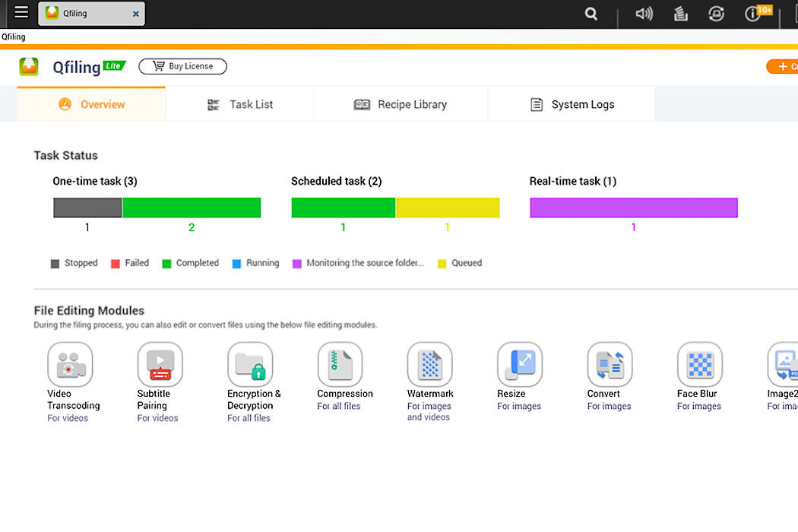This screenshot has height=532, width=798.
Task: Click the search magnifier in top bar
Action: pyautogui.click(x=591, y=14)
